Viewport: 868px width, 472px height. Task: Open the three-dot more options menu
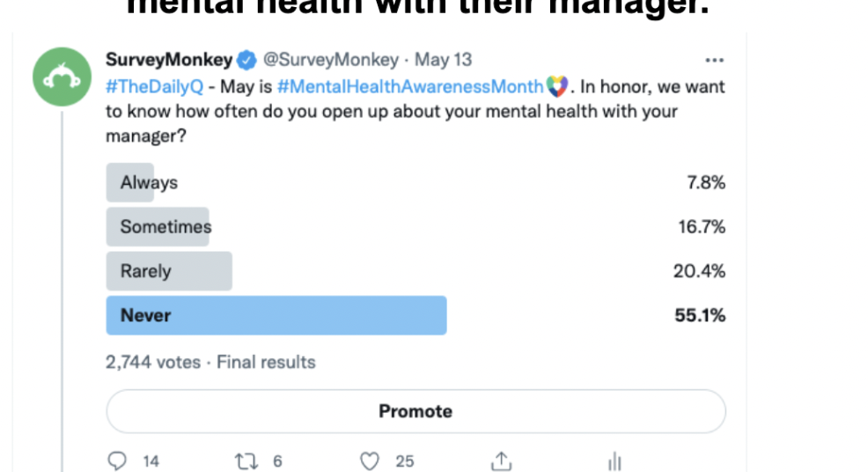coord(714,60)
